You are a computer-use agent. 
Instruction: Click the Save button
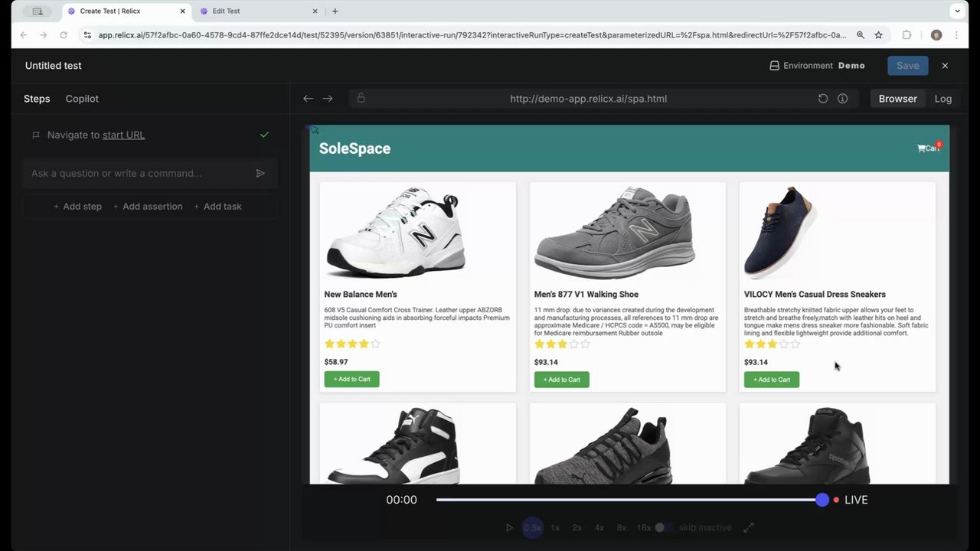point(908,66)
